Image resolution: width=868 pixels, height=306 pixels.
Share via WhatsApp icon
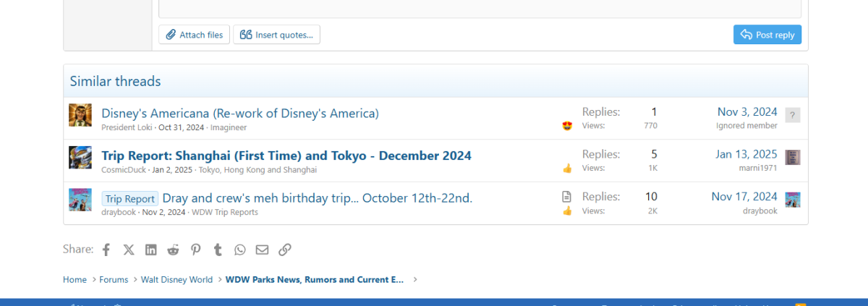pos(239,250)
